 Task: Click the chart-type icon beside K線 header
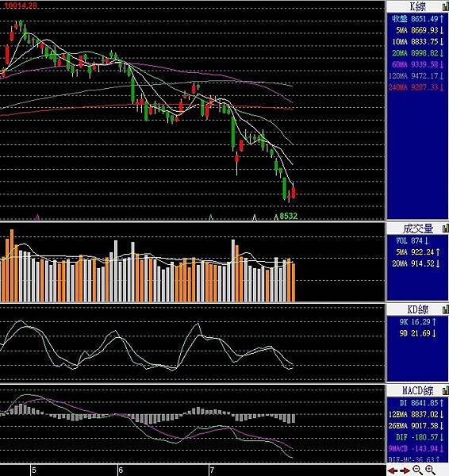[x=445, y=6]
